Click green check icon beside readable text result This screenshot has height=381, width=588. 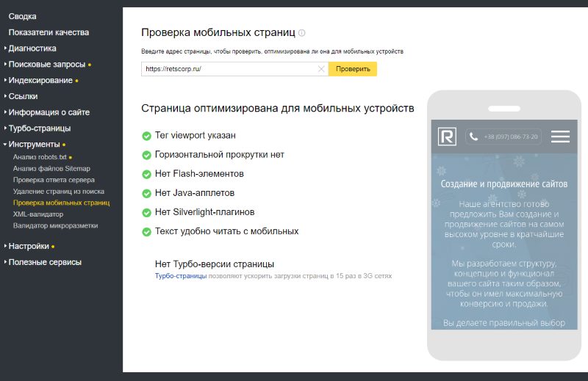pyautogui.click(x=146, y=231)
